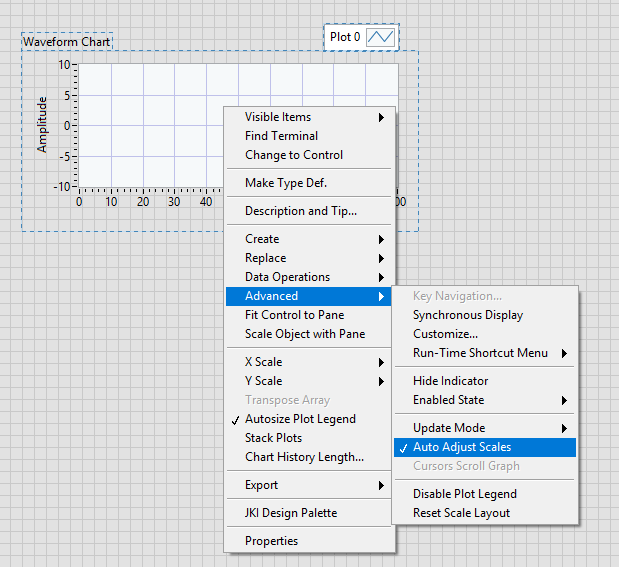619x567 pixels.
Task: Toggle Autosize Plot Legend checkmark
Action: (300, 419)
